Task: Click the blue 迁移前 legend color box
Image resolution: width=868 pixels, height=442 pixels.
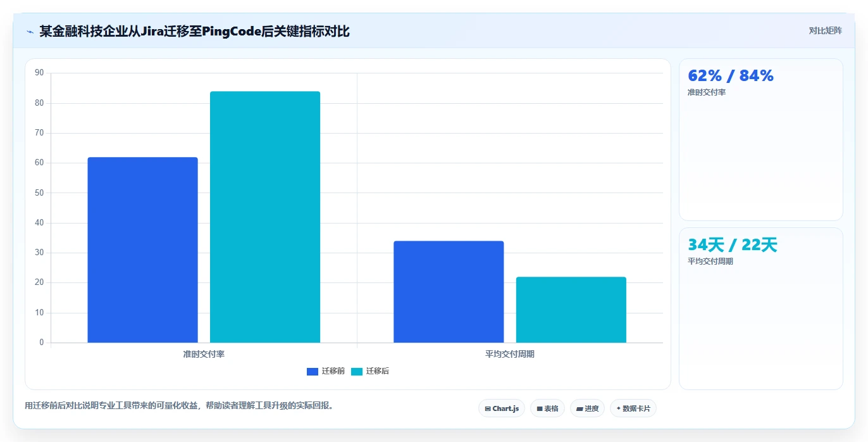Action: point(313,372)
